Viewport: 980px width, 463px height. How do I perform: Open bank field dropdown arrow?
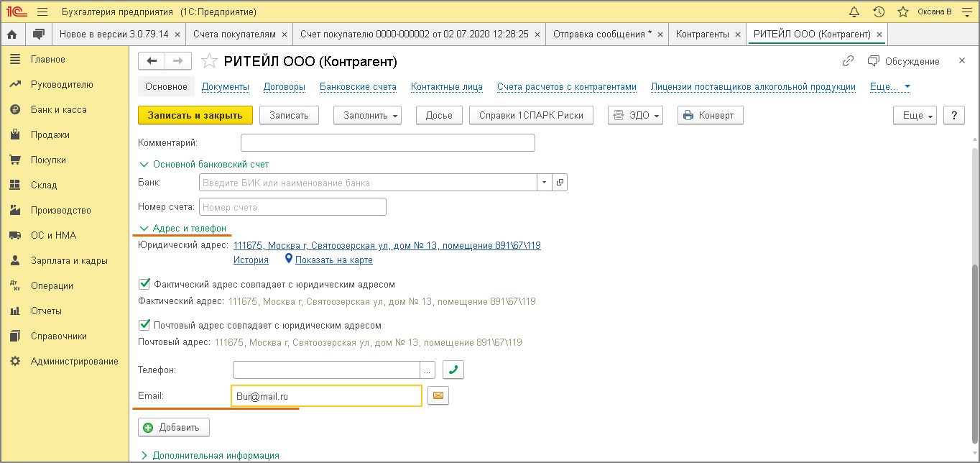pyautogui.click(x=544, y=183)
